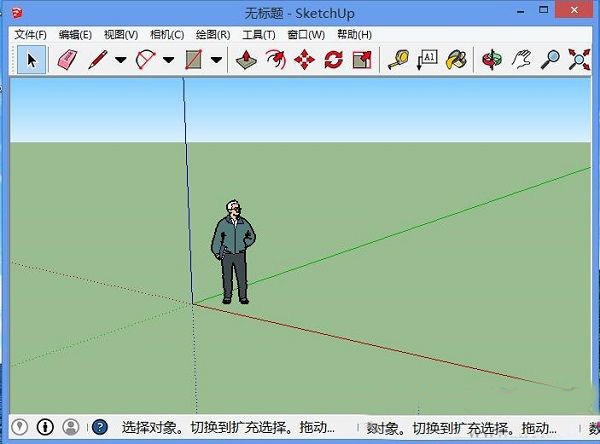The image size is (600, 444).
Task: Pick the Eraser tool
Action: point(67,60)
